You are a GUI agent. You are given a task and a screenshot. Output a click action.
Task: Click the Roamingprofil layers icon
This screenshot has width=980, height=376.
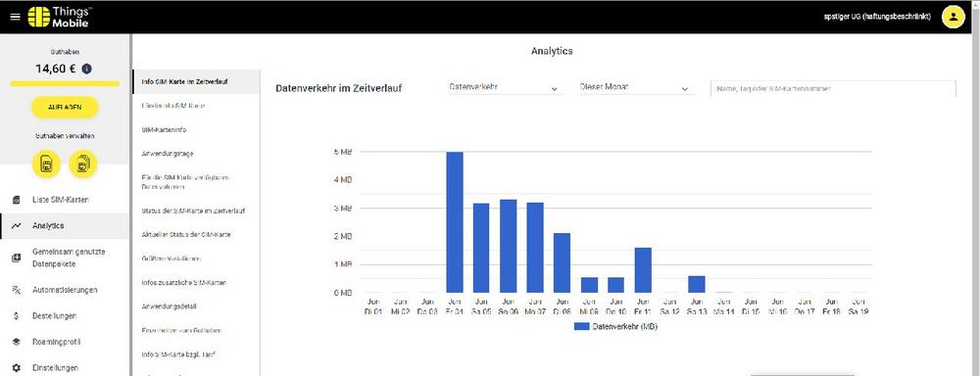pos(17,343)
